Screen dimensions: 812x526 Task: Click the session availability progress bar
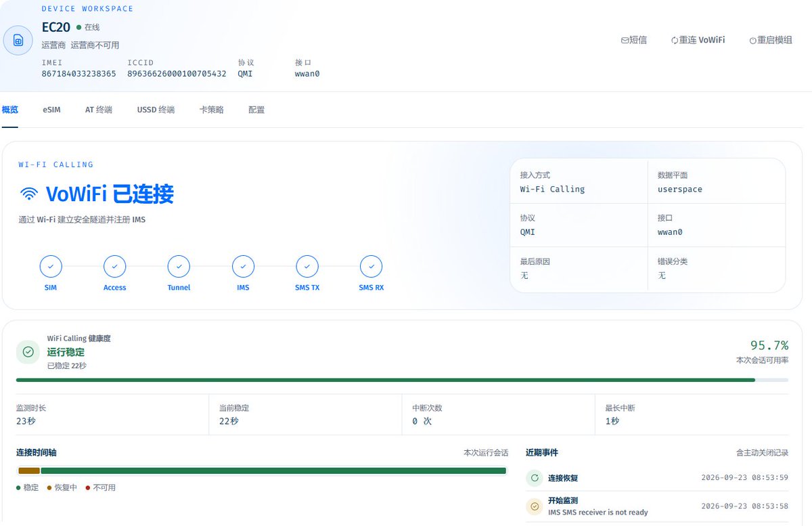coord(402,380)
